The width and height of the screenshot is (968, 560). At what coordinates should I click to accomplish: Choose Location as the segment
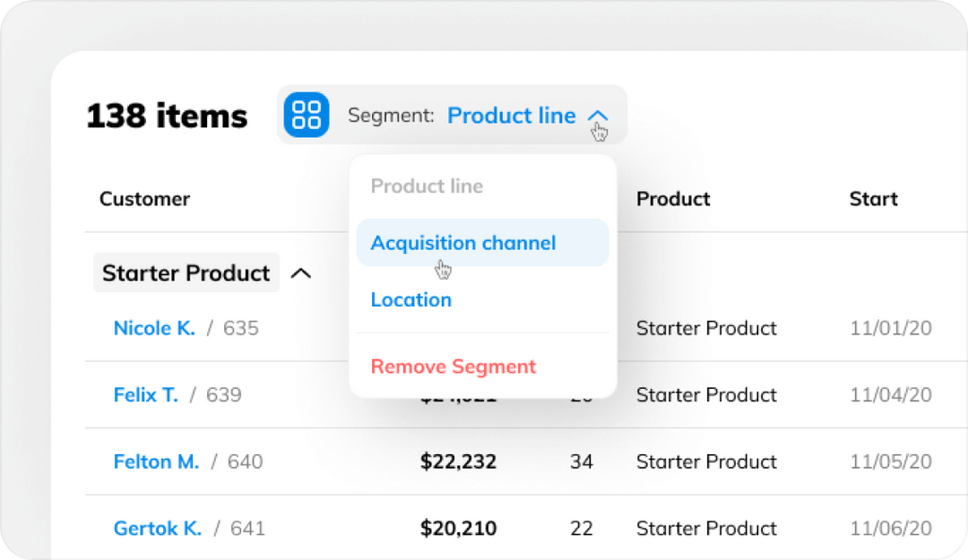(411, 299)
